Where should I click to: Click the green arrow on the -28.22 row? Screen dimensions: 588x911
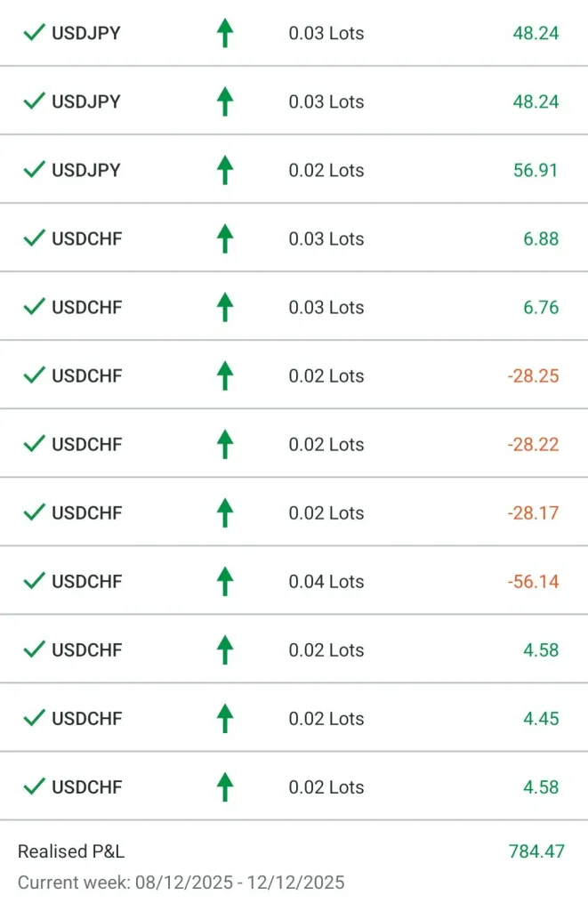(225, 444)
